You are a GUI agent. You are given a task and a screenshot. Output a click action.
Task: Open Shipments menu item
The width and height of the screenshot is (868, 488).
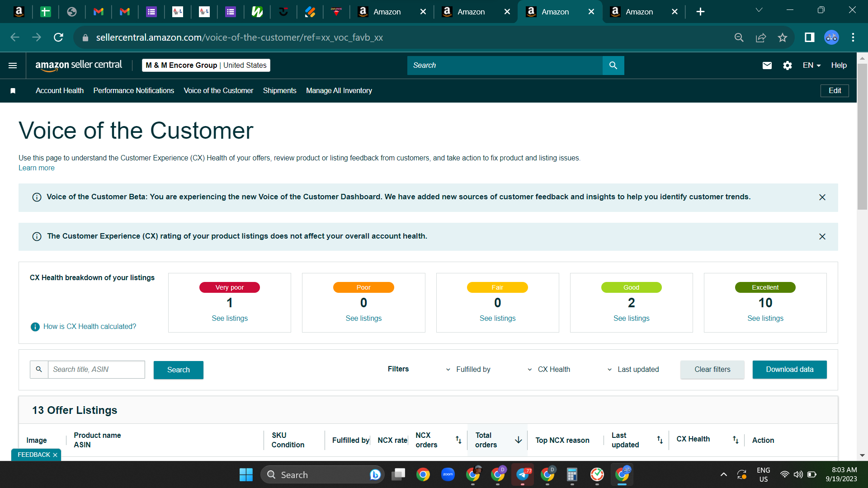coord(280,91)
